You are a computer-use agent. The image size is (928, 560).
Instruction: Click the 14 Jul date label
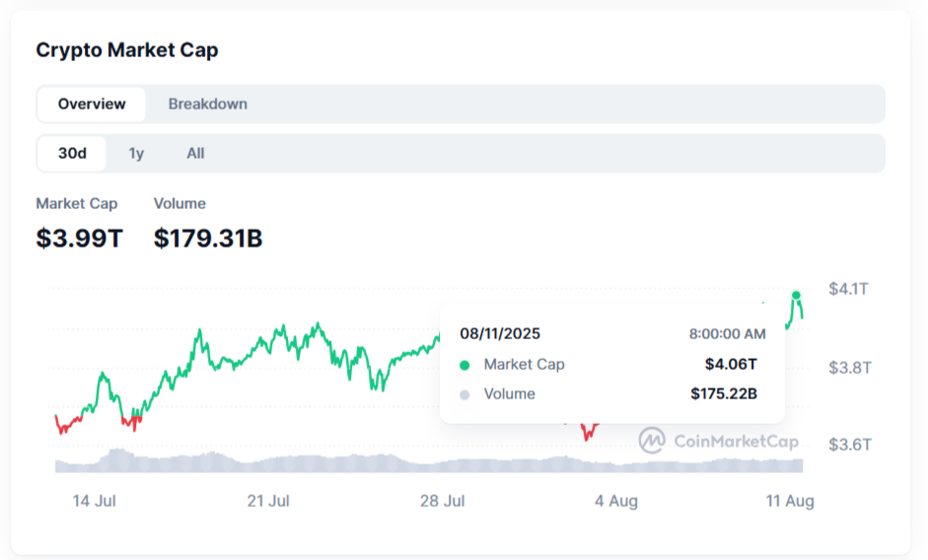coord(95,501)
